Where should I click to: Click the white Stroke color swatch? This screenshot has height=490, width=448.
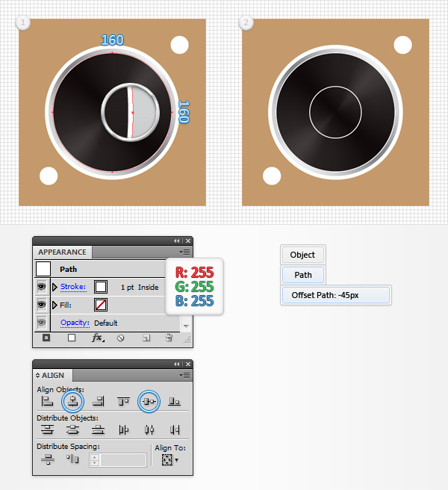101,287
